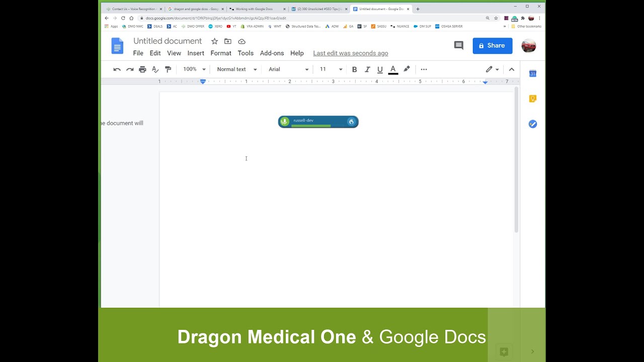Screen dimensions: 644x362
Task: Open Google Calendar in side panel
Action: point(533,74)
